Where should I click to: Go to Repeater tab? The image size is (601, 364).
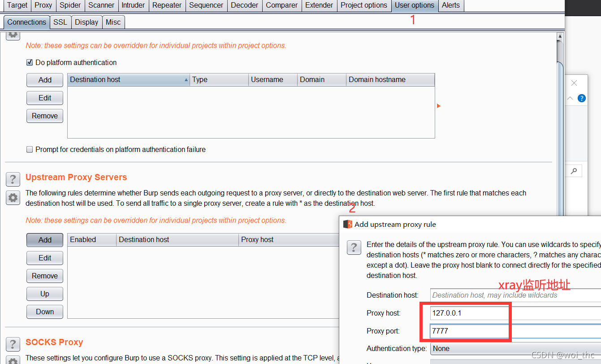(167, 5)
